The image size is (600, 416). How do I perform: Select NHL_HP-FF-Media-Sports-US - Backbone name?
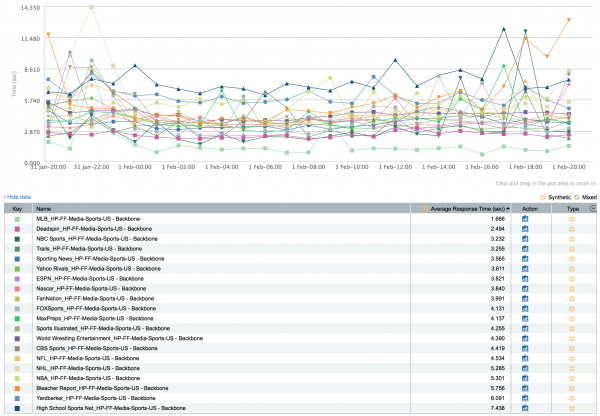tap(88, 368)
